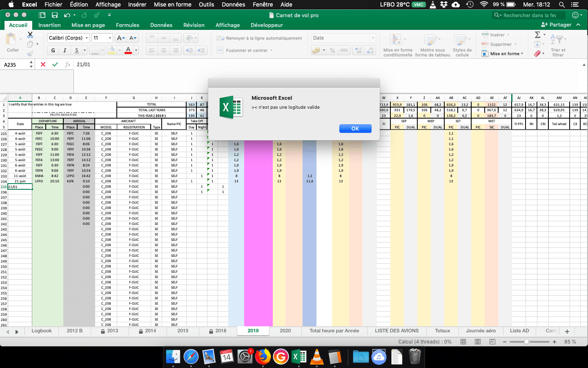Click the eraser Clear icon
This screenshot has width=588, height=368.
[537, 54]
